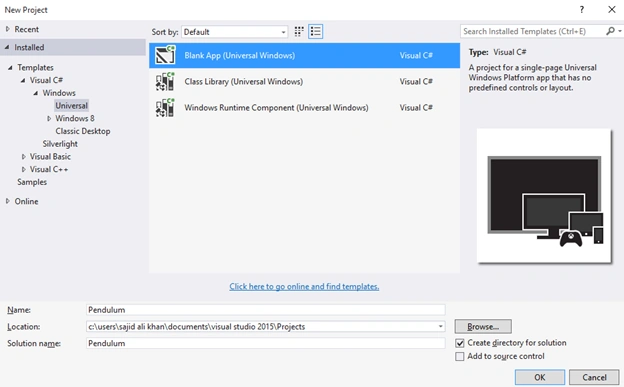Expand the Windows 8 node
The image size is (624, 387).
pyautogui.click(x=49, y=118)
